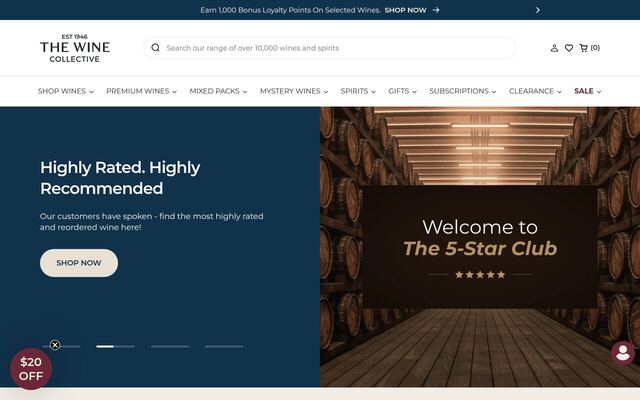
Task: Select the second carousel slide indicator
Action: [116, 347]
